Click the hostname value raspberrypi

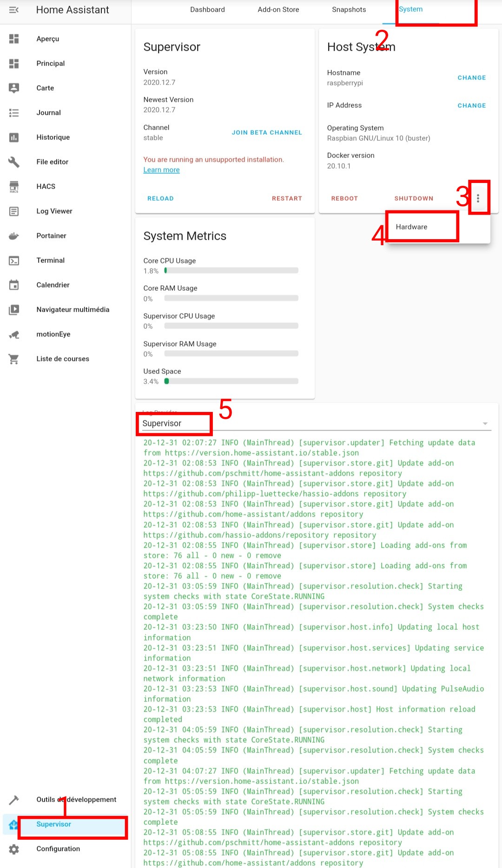pyautogui.click(x=345, y=83)
